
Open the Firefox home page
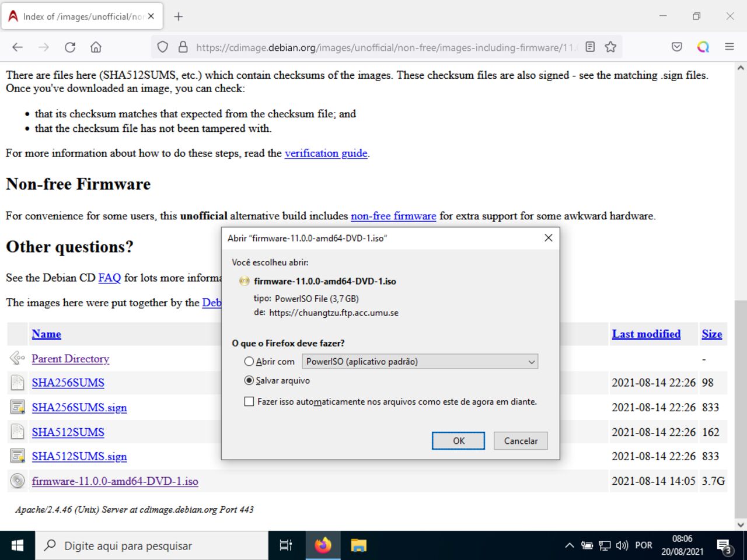96,47
